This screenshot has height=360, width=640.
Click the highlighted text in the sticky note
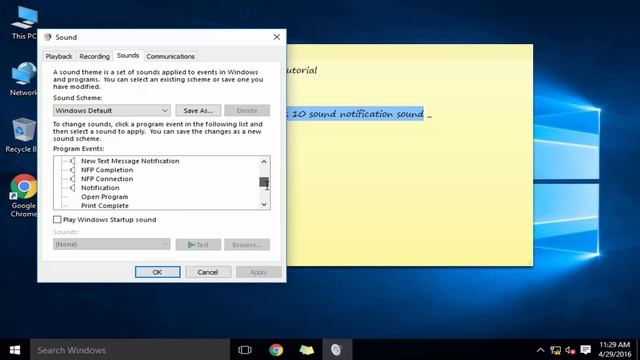point(355,113)
